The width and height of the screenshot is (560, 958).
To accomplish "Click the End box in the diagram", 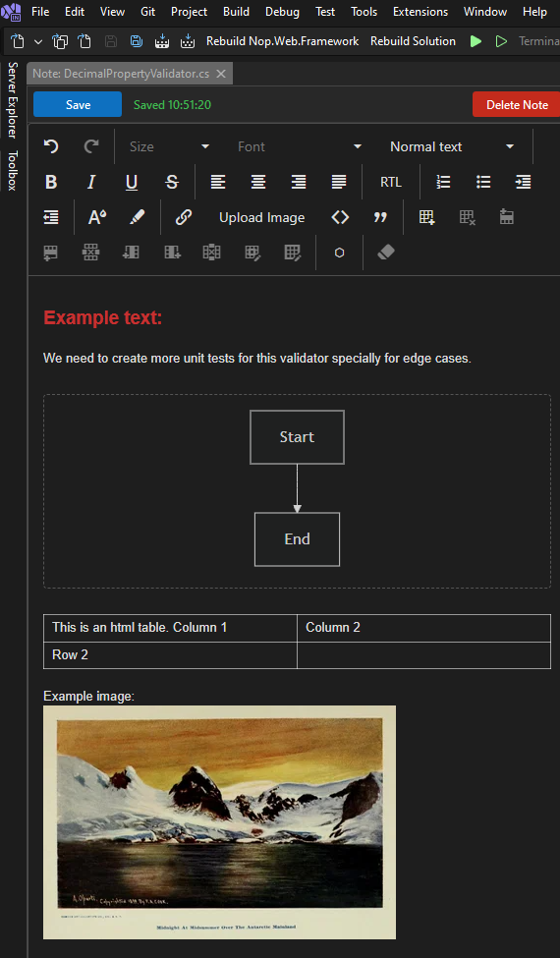I will (x=297, y=538).
